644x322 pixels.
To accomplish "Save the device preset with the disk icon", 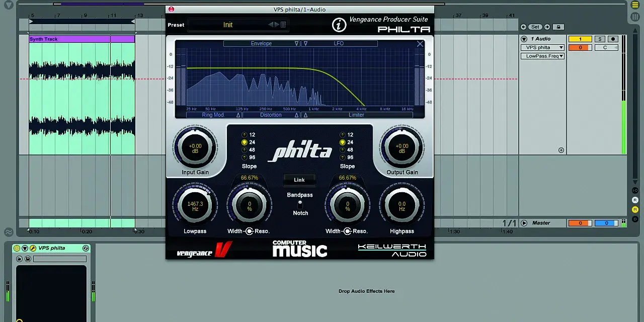I will click(28, 259).
